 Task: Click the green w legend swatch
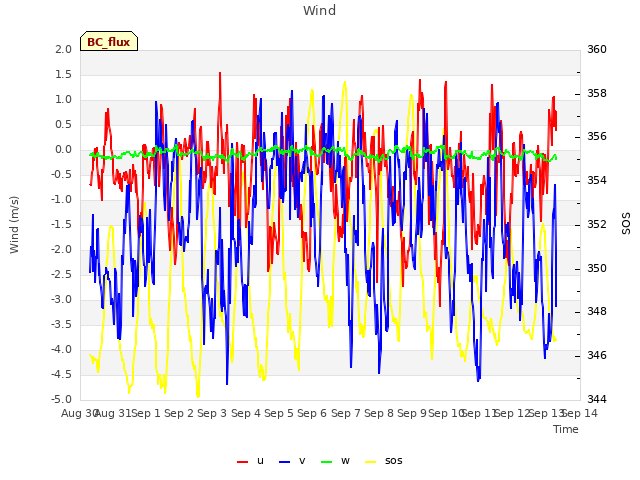point(327,462)
